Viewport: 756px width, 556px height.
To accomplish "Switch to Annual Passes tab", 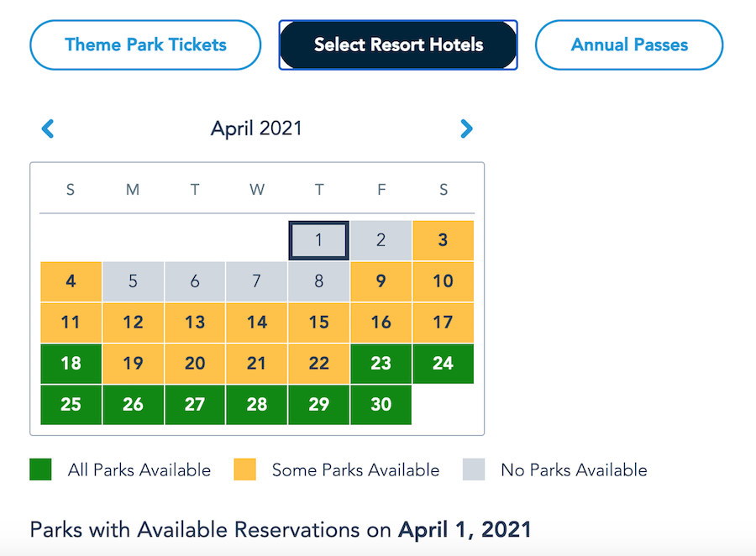I will click(629, 45).
